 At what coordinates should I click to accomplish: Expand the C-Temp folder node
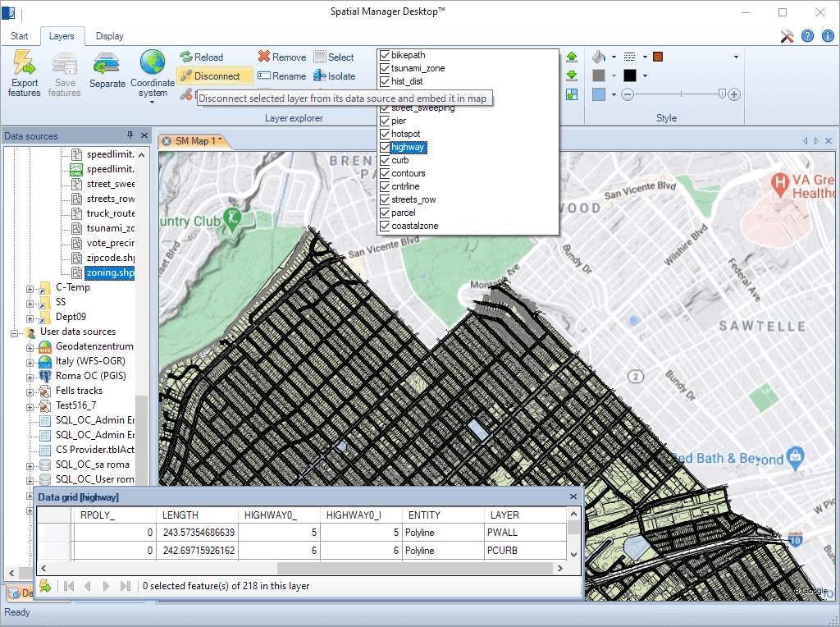(x=30, y=290)
